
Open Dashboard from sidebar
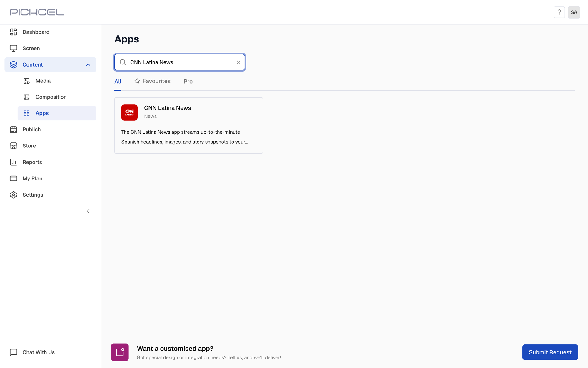pos(51,32)
